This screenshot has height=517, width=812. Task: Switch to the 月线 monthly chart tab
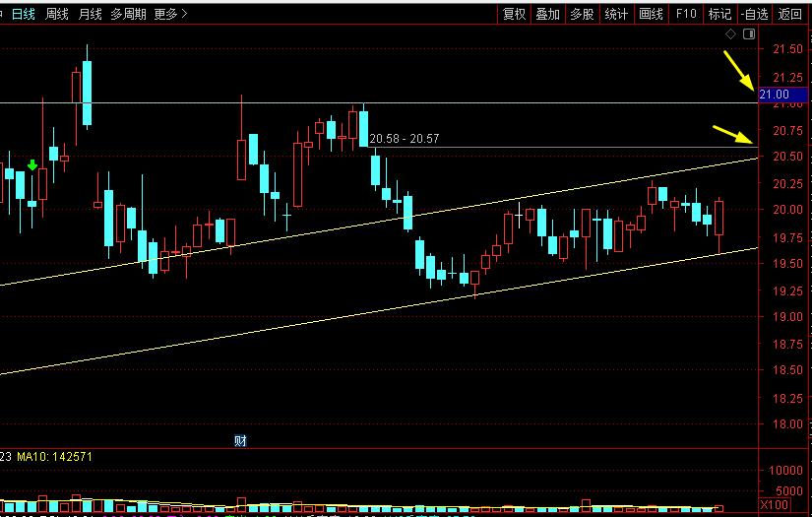tap(90, 14)
